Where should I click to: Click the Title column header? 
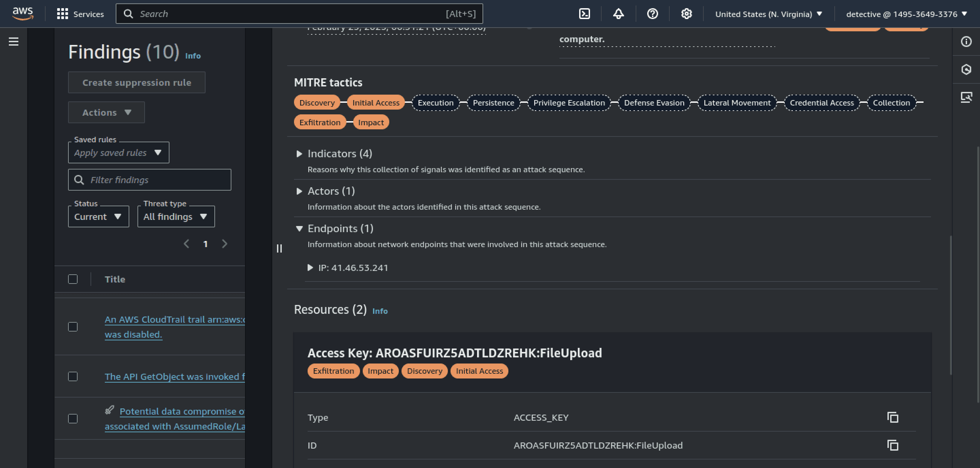pyautogui.click(x=115, y=279)
